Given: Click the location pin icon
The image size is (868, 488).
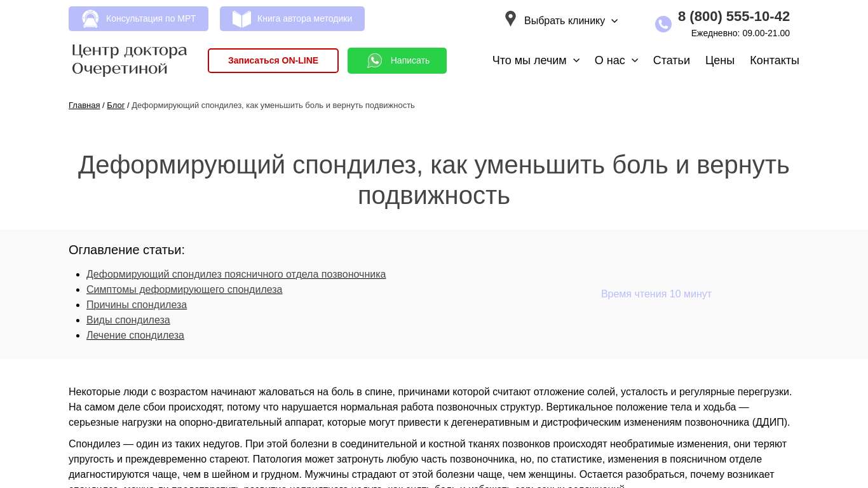Looking at the screenshot, I should click(510, 19).
